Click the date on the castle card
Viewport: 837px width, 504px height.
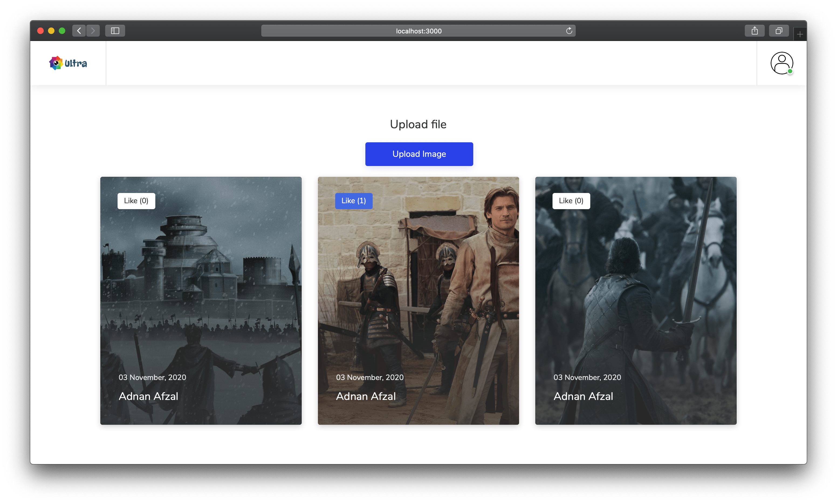(x=152, y=377)
